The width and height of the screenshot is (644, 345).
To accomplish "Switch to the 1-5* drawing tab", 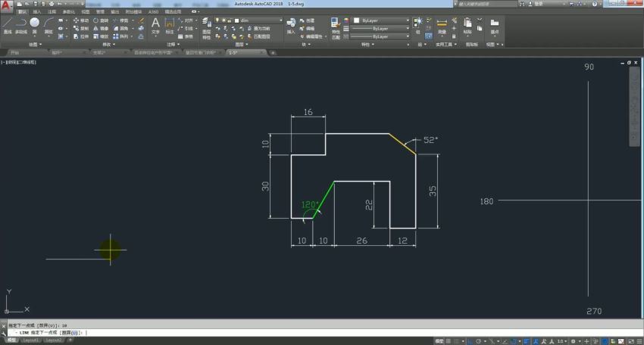I will click(246, 52).
